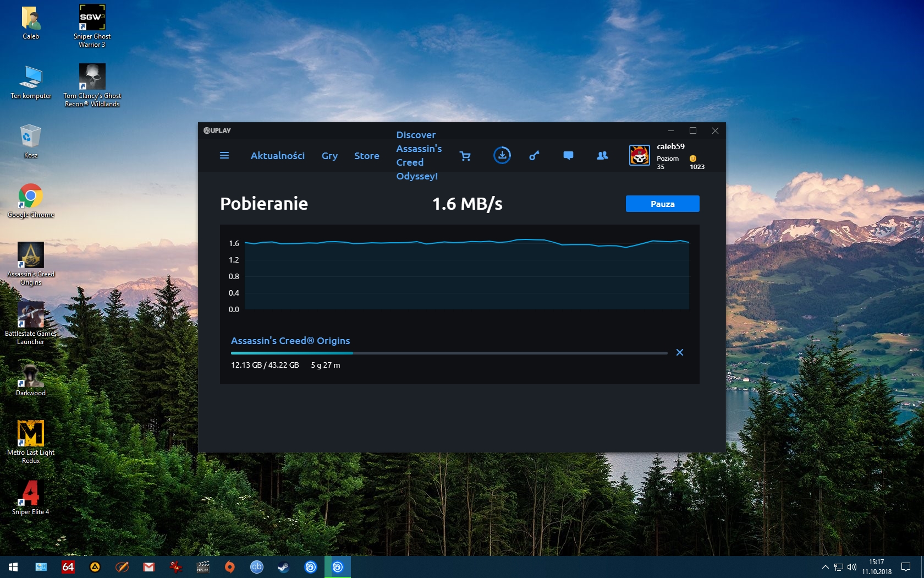Open the shopping cart icon in Uplay
This screenshot has width=924, height=578.
tap(465, 156)
